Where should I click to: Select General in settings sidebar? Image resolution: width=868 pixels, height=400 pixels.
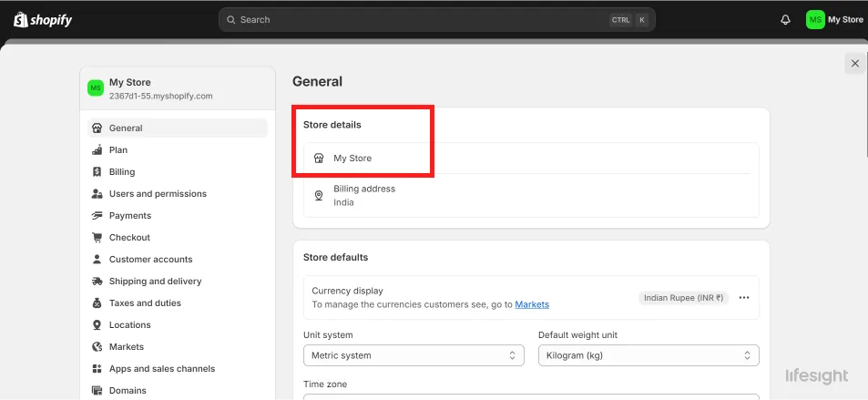pyautogui.click(x=177, y=128)
